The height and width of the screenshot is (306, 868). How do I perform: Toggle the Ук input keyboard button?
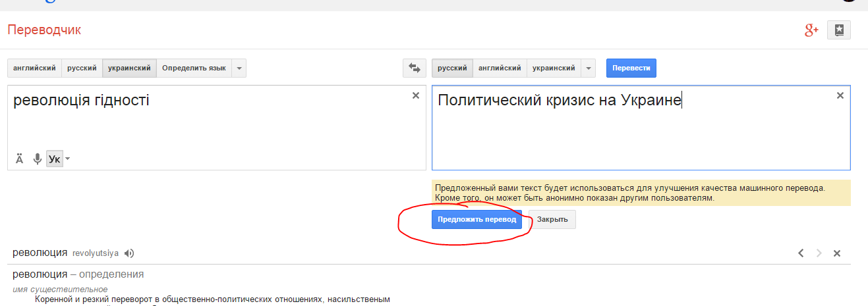pos(55,159)
